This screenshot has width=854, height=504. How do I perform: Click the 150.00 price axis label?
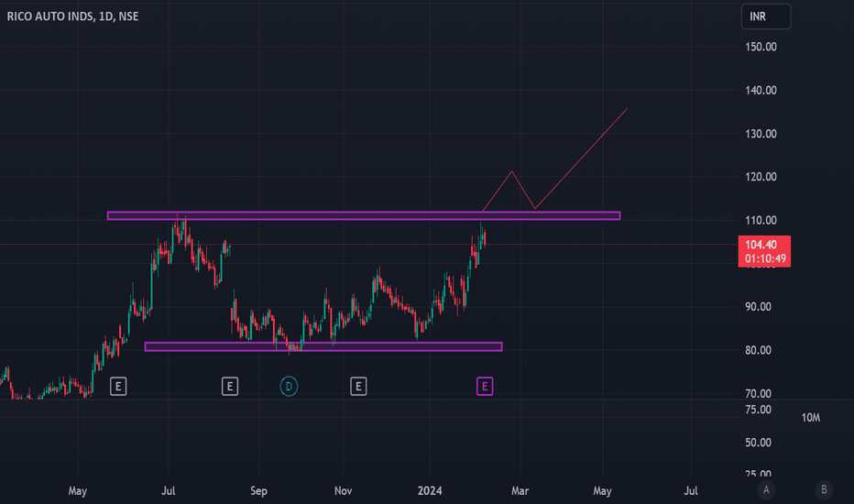(761, 47)
